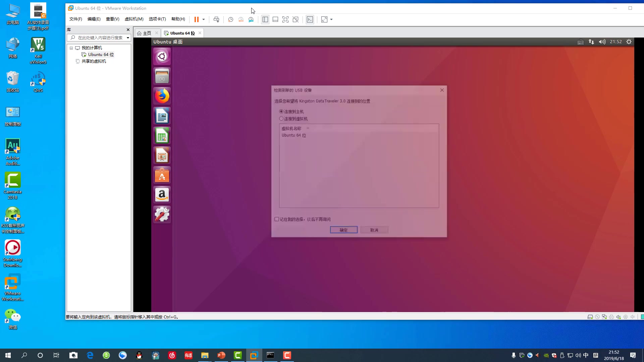Open the 选项卡(T) menu
This screenshot has width=644, height=362.
coord(157,19)
